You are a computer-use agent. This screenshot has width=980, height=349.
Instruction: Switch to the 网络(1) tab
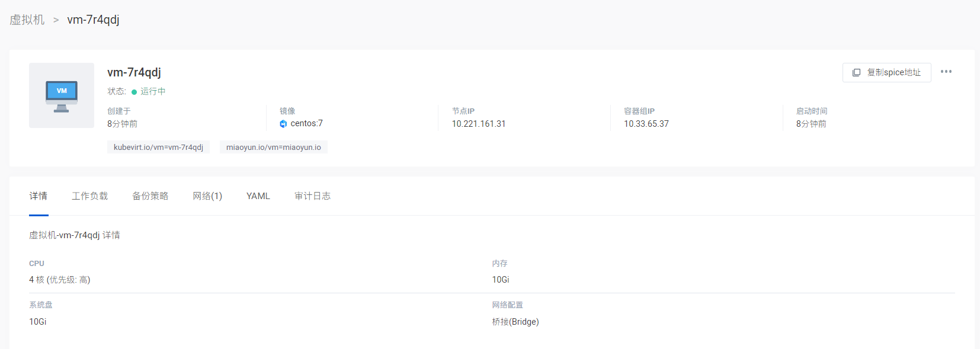pyautogui.click(x=207, y=196)
